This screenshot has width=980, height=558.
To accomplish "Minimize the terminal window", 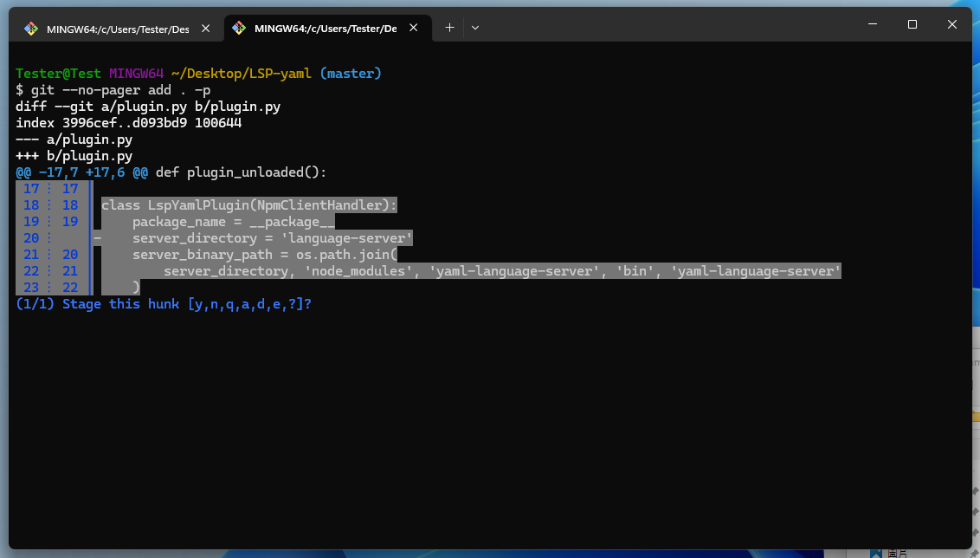I will click(873, 24).
